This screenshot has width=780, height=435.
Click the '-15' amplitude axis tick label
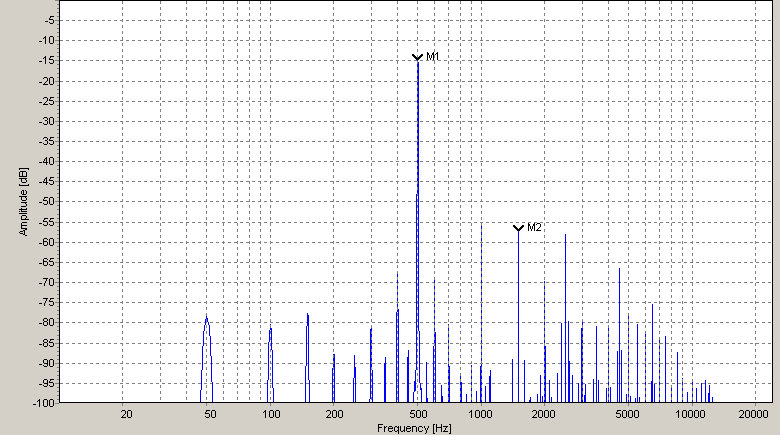[x=48, y=61]
